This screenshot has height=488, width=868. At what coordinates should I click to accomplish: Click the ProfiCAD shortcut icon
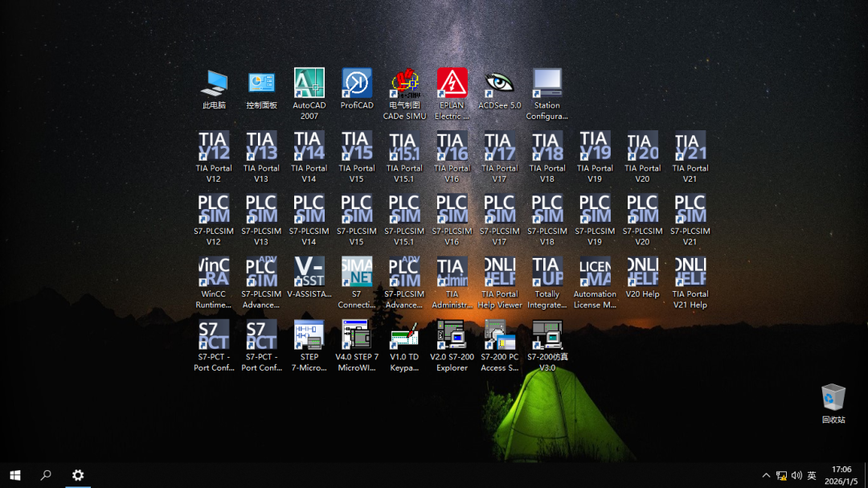click(x=357, y=84)
